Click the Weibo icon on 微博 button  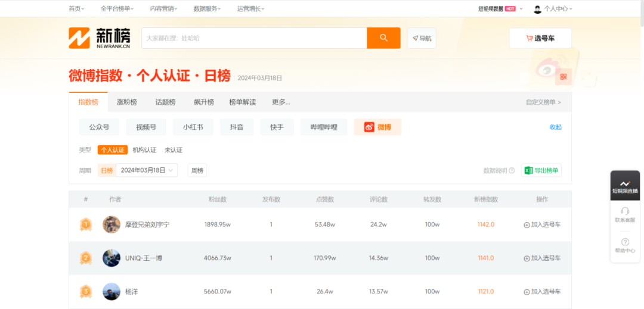(369, 127)
